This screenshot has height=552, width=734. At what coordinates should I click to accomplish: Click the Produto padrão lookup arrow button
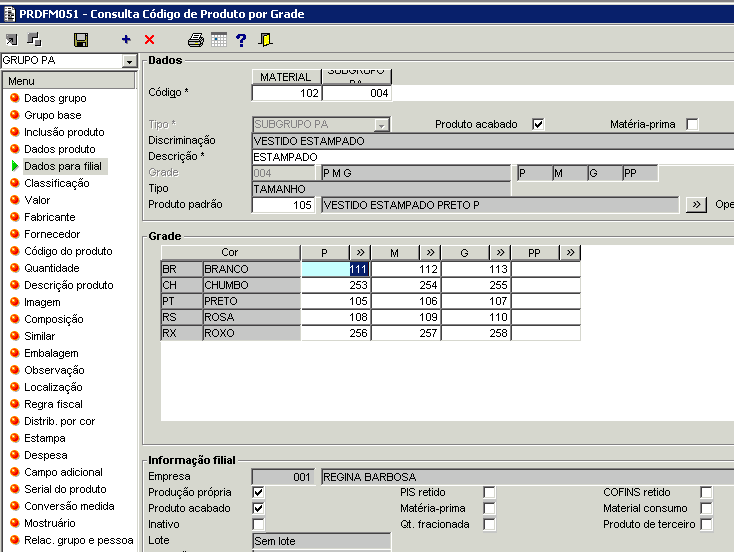(697, 205)
